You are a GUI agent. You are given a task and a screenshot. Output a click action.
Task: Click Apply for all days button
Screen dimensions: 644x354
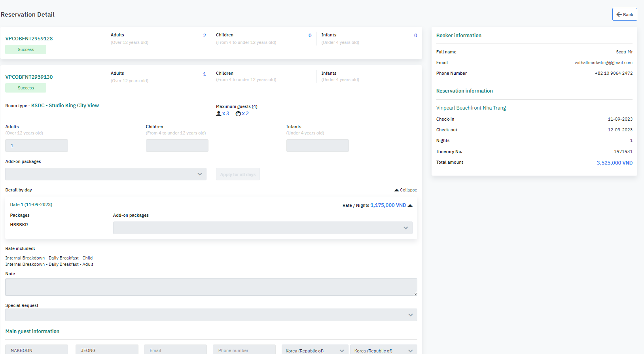(x=238, y=174)
